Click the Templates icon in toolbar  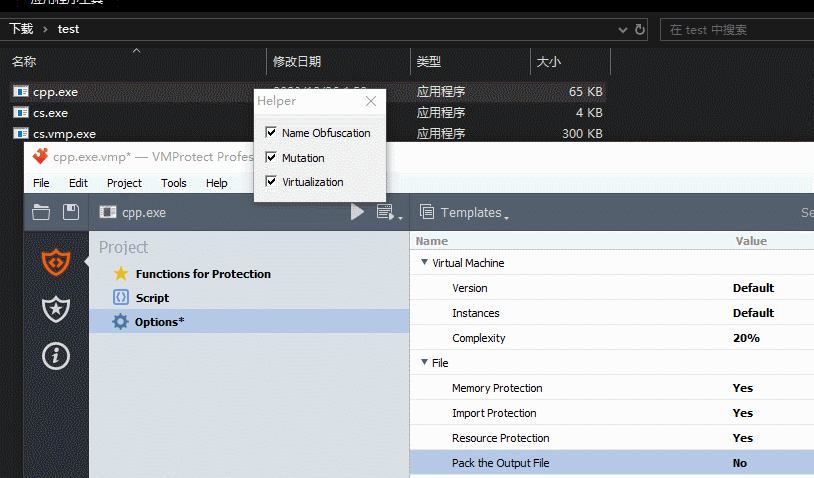[x=427, y=212]
